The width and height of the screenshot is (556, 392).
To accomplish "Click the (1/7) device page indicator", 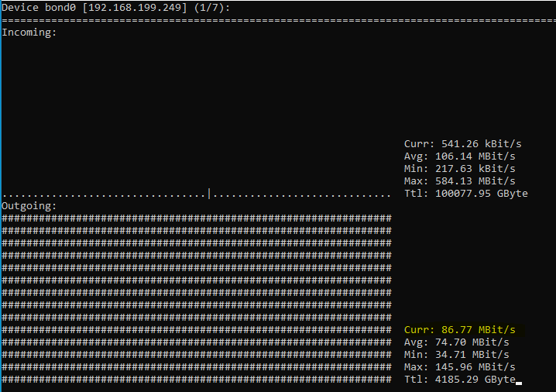I will [209, 8].
